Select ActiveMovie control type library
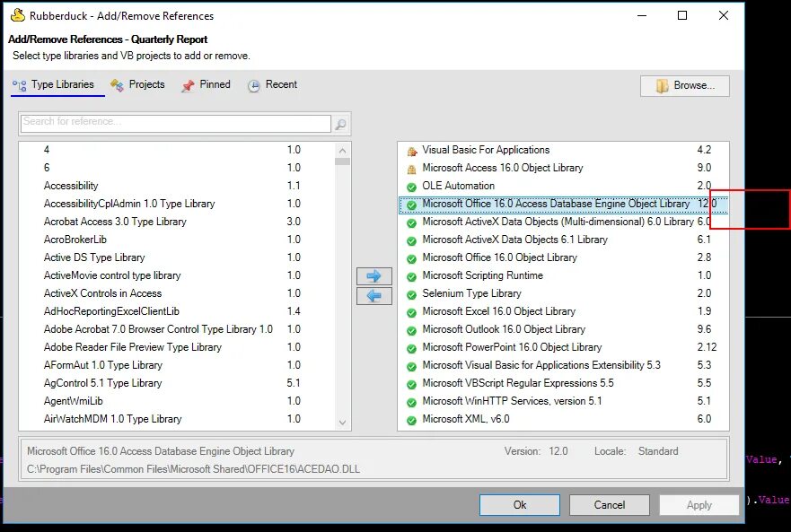Viewport: 791px width, 532px height. click(177, 275)
